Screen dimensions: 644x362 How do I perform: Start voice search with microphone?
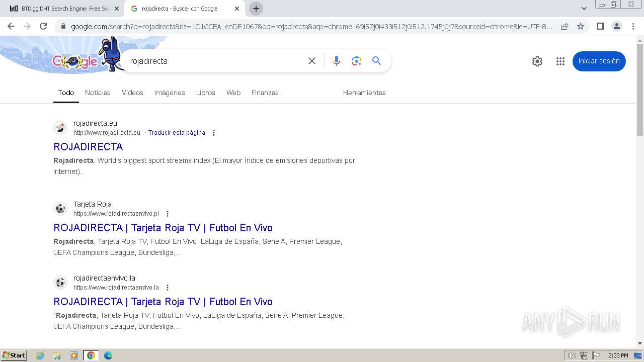coord(337,61)
